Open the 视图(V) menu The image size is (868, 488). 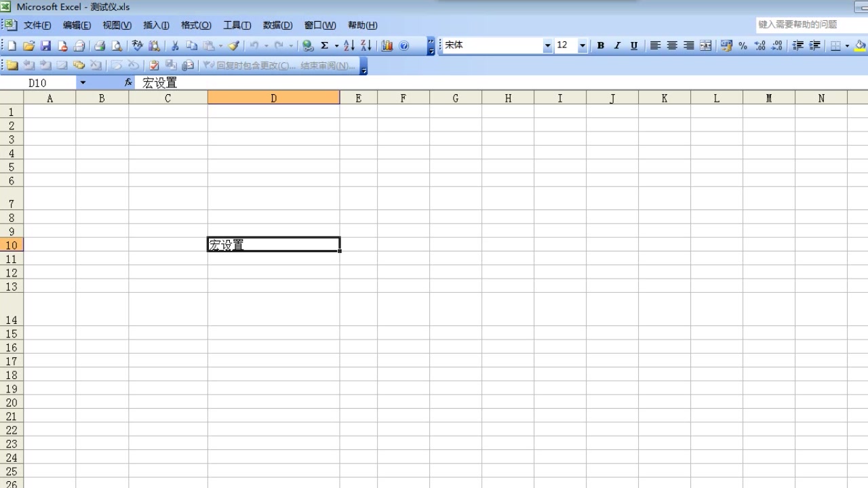click(x=117, y=25)
